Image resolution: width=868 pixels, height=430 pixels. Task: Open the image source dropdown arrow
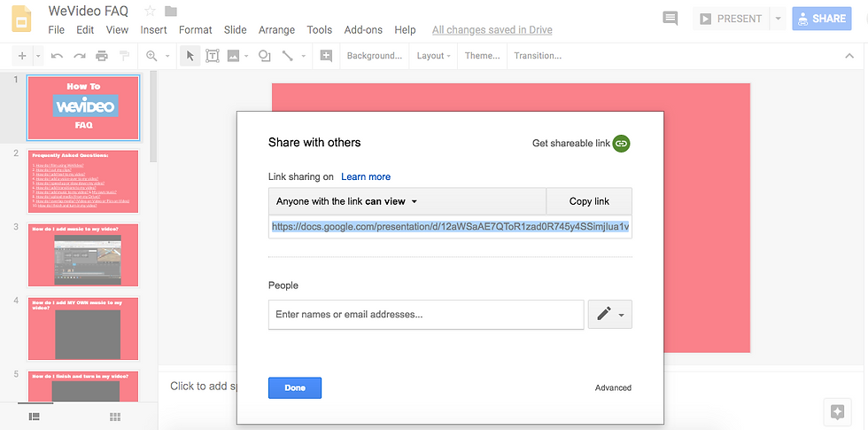(x=246, y=55)
